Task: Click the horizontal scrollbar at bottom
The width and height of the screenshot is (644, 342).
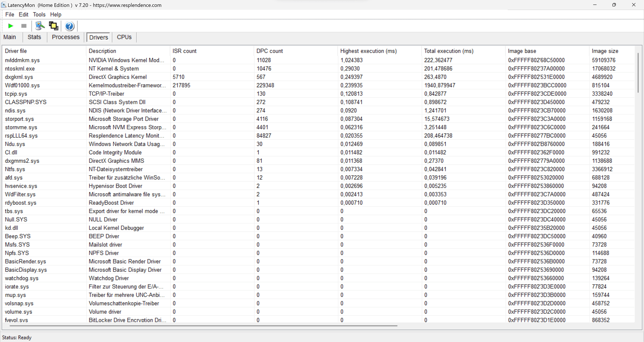Action: pos(203,326)
